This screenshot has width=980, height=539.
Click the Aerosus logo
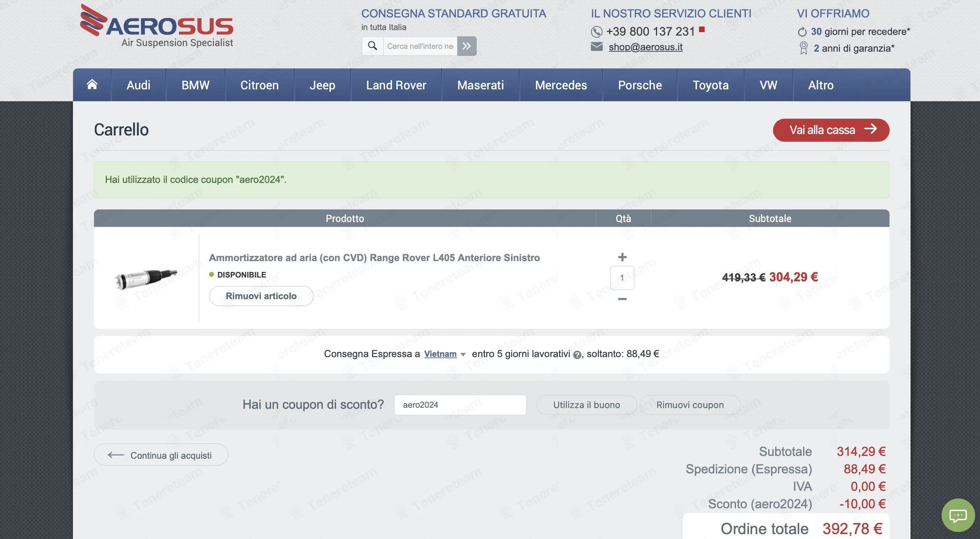pyautogui.click(x=157, y=26)
